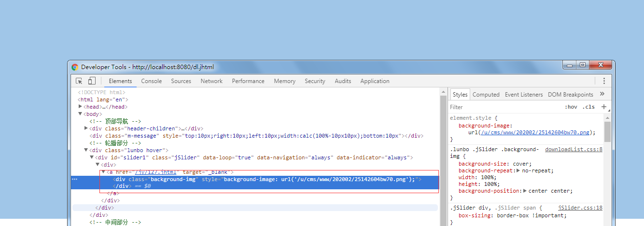Click the box-sizing border-box property
Screen dimensions: 644x226
[513, 215]
